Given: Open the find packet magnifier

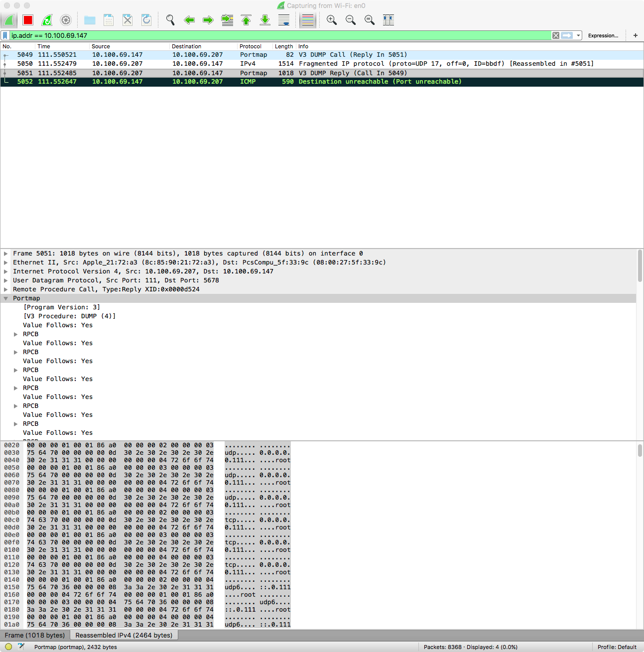Looking at the screenshot, I should coord(170,20).
